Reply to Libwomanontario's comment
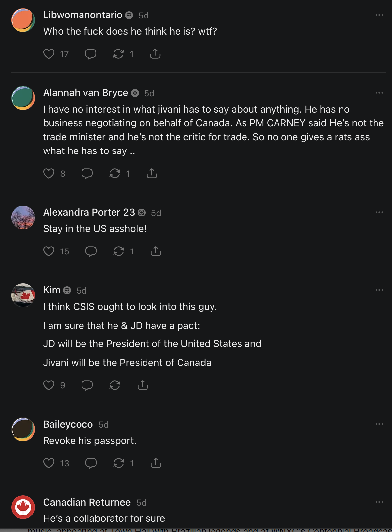The width and height of the screenshot is (392, 532). pyautogui.click(x=90, y=54)
